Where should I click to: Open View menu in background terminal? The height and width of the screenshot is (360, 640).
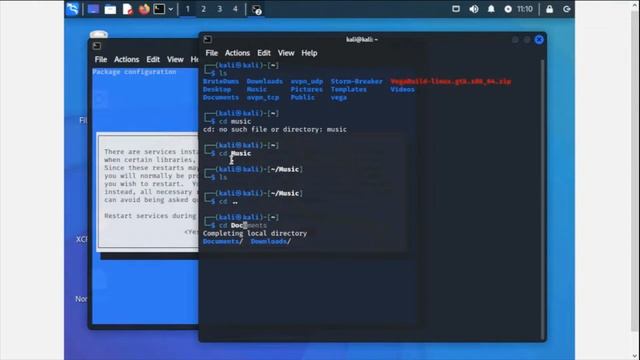pos(175,59)
